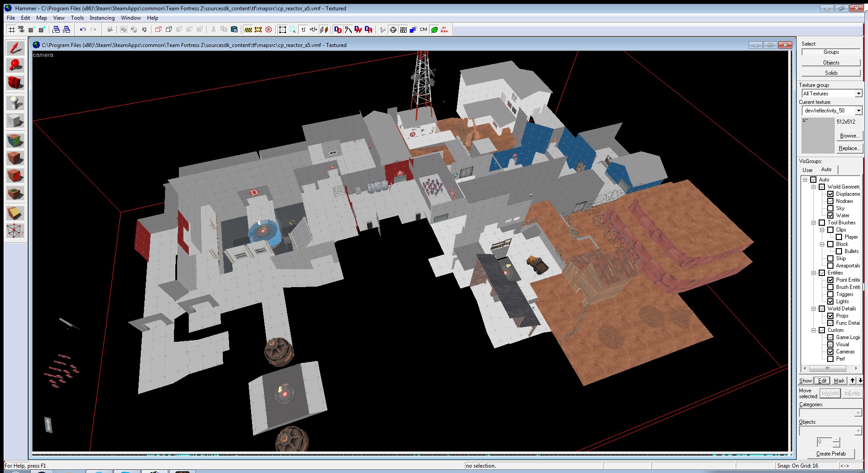Select the Vertex manipulation tool icon
Viewport: 868px width, 473px height.
click(15, 231)
